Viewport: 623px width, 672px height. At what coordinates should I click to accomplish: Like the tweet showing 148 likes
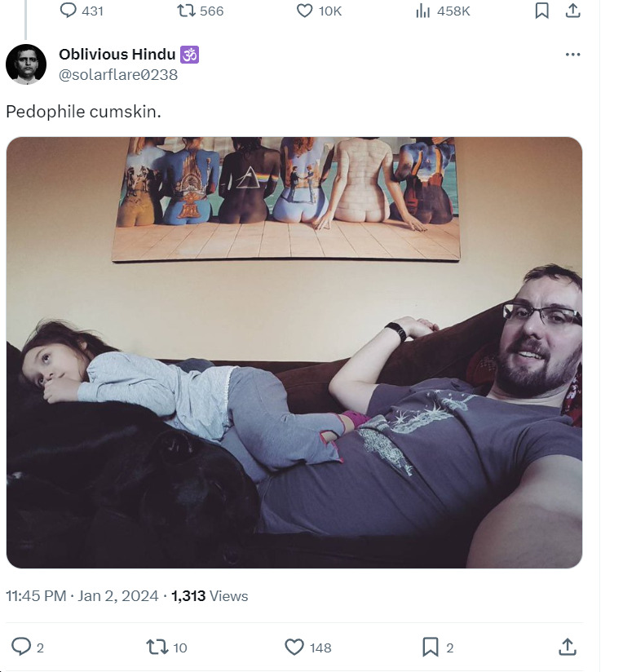click(308, 648)
